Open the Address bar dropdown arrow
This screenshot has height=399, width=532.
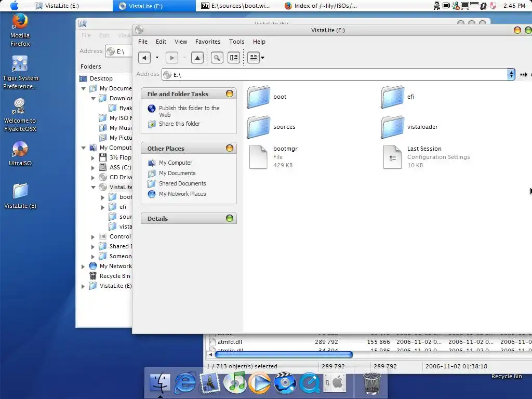pos(511,74)
